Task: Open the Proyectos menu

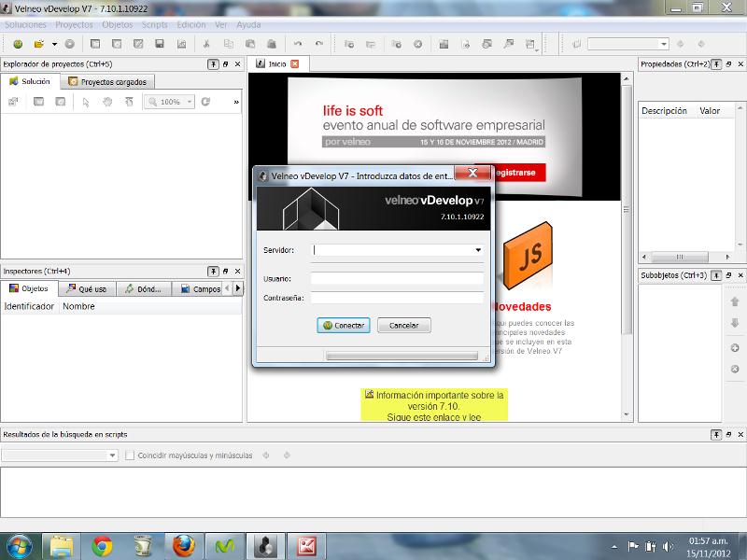Action: pos(74,25)
